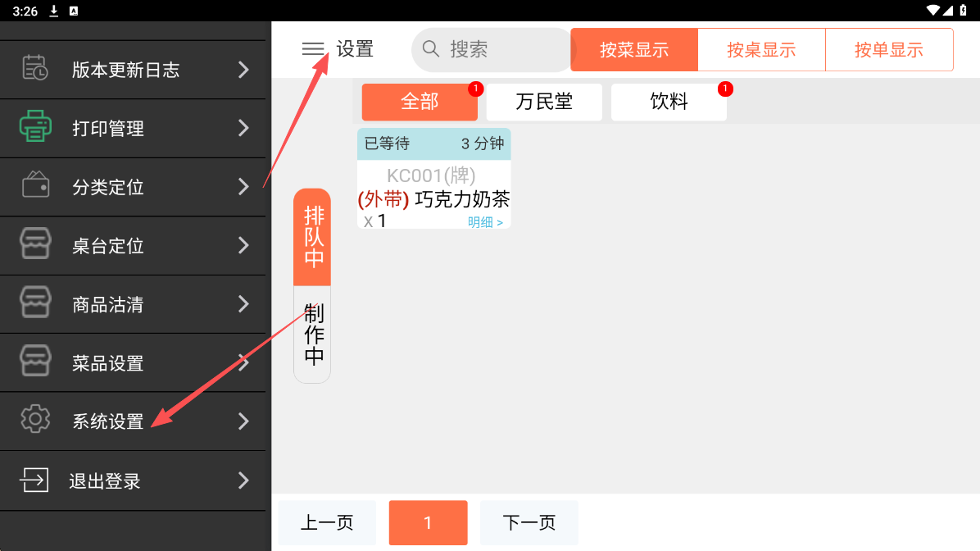Open the 制作中 vertical status tab
The height and width of the screenshot is (551, 980).
pos(313,335)
